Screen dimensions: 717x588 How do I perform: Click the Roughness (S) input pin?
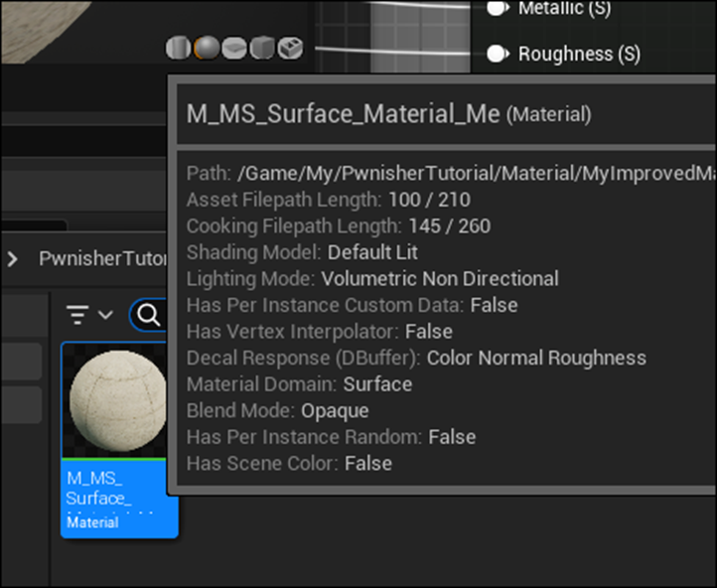pos(498,54)
